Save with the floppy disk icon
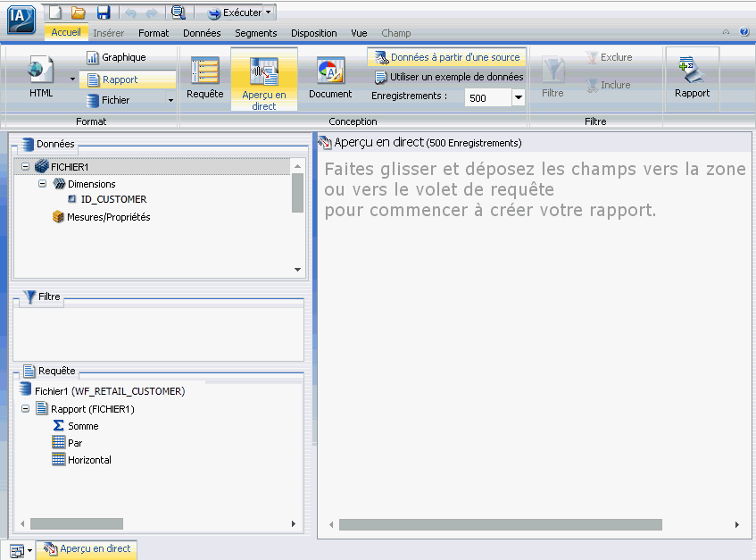Screen dimensions: 756x560 click(104, 13)
